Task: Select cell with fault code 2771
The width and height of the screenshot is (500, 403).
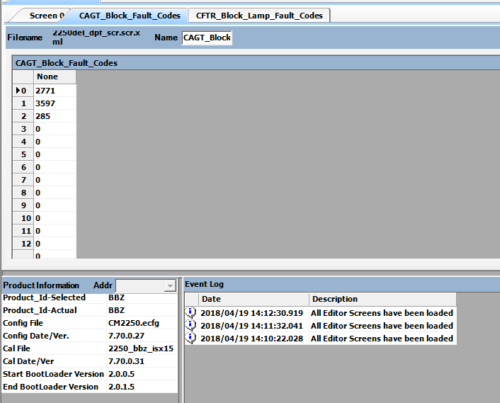Action: point(55,91)
